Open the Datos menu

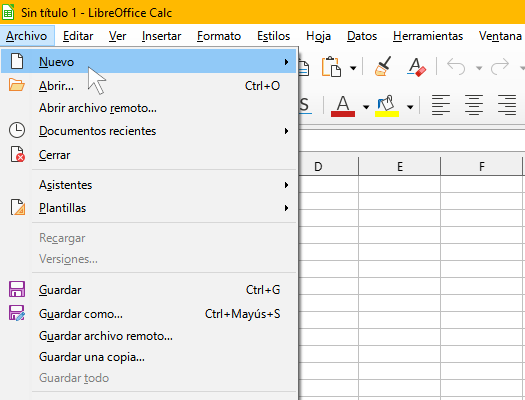tap(362, 36)
